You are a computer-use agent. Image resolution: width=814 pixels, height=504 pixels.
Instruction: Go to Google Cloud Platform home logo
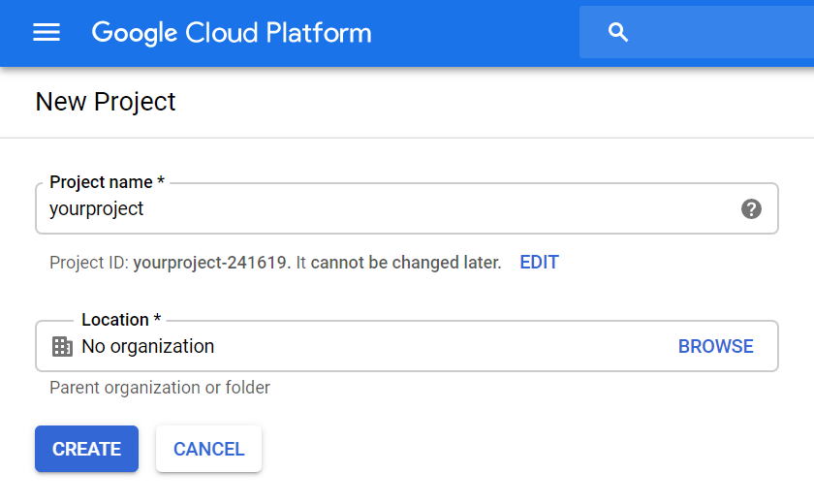tap(232, 33)
